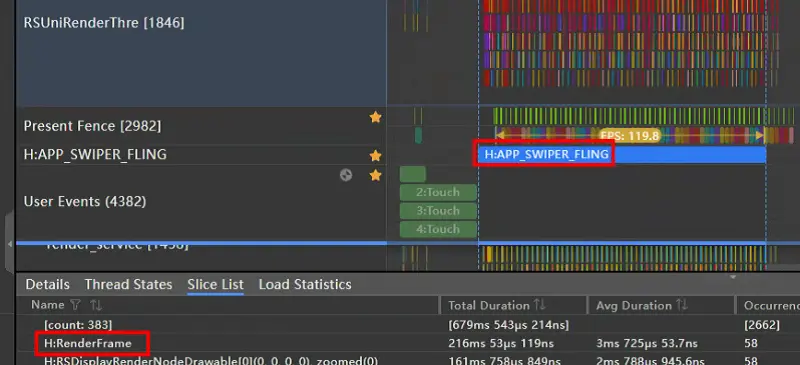The image size is (800, 365).
Task: Select the 2:Touch event block
Action: click(438, 192)
